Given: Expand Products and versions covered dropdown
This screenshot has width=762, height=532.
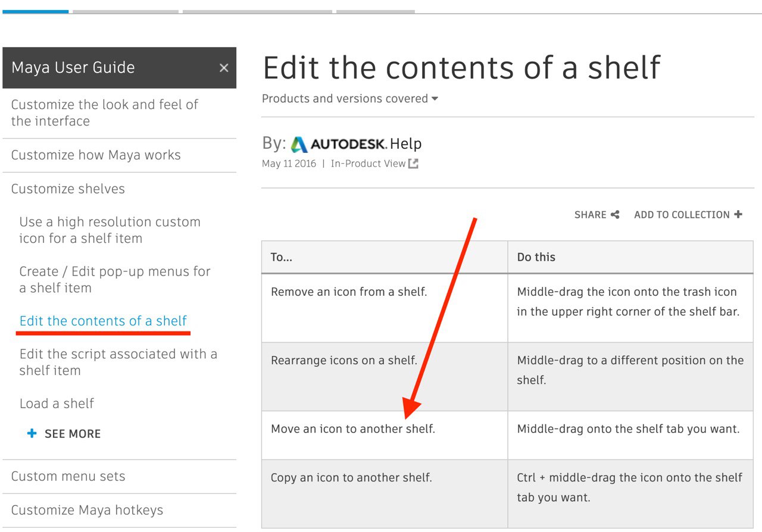Looking at the screenshot, I should click(x=350, y=99).
